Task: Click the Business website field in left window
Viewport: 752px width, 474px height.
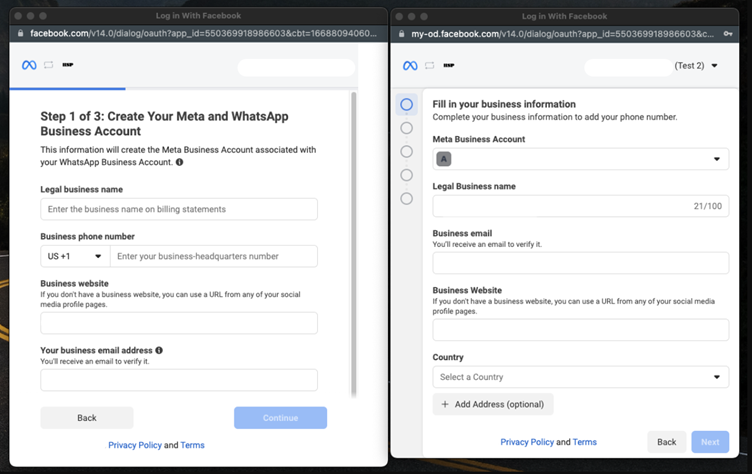Action: 179,323
